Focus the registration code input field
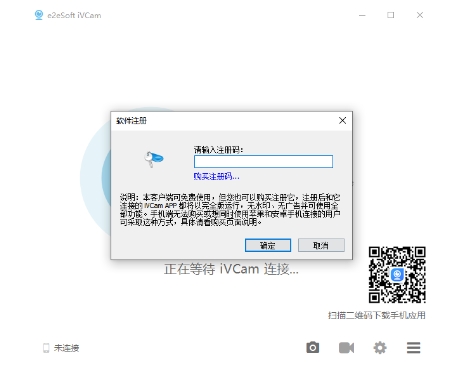Screen dimensions: 471x373 point(263,161)
